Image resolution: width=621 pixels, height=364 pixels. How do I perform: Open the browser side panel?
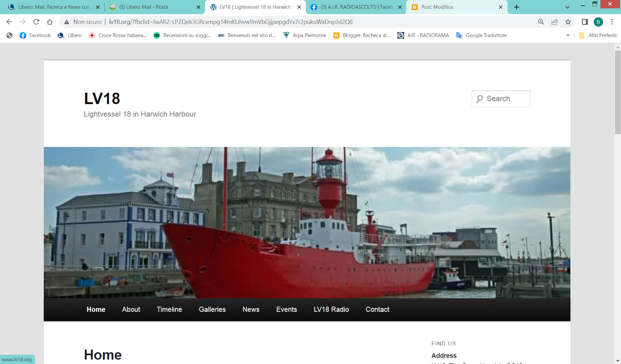(585, 22)
